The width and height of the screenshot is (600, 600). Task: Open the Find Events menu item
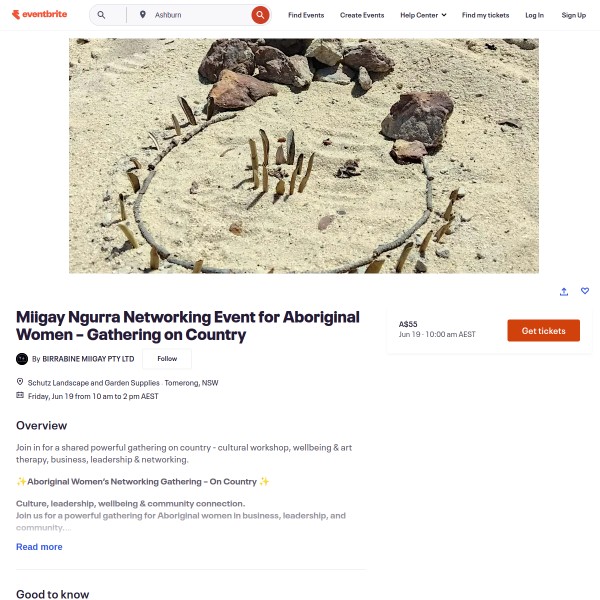click(306, 15)
